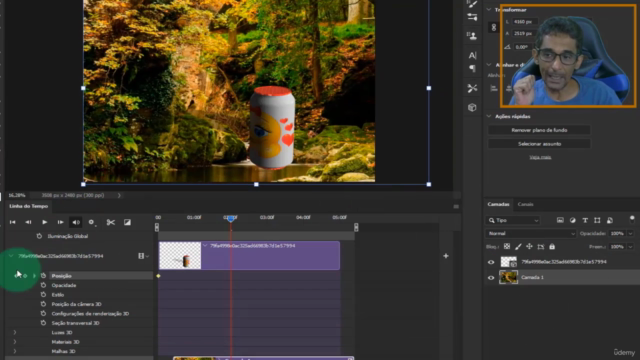Collapse the Ações rápidas section

coord(489,116)
